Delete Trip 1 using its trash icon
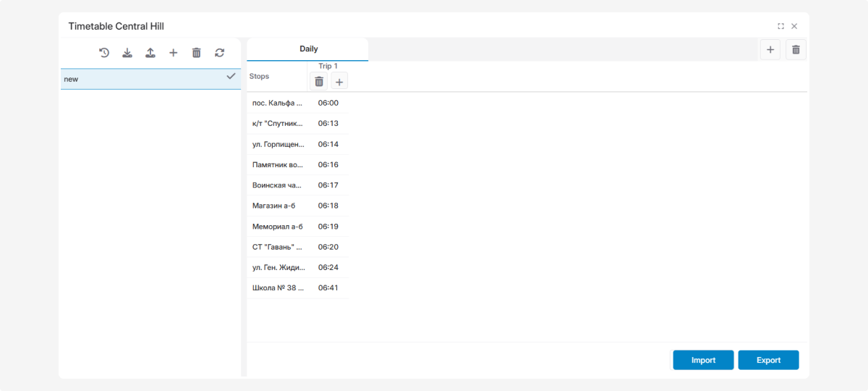This screenshot has width=868, height=391. 319,82
